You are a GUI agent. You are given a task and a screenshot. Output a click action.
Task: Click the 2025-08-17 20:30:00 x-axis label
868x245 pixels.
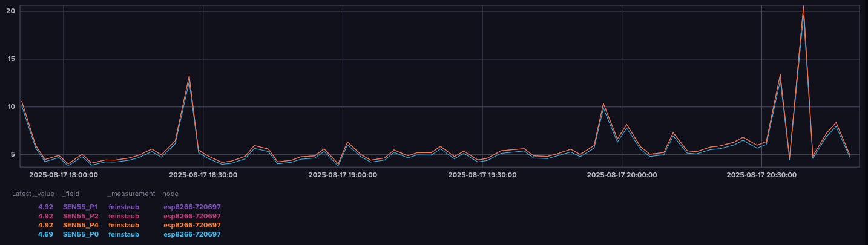pyautogui.click(x=761, y=175)
